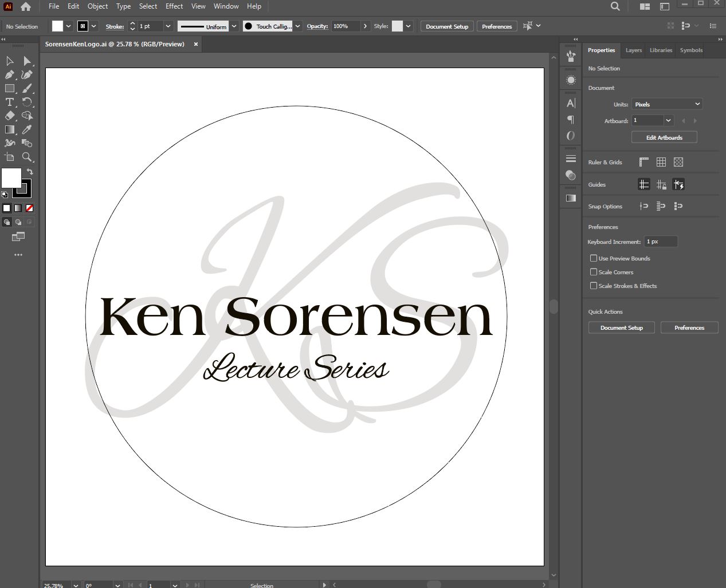This screenshot has width=726, height=588.
Task: Open stroke weight dropdown
Action: coord(168,26)
